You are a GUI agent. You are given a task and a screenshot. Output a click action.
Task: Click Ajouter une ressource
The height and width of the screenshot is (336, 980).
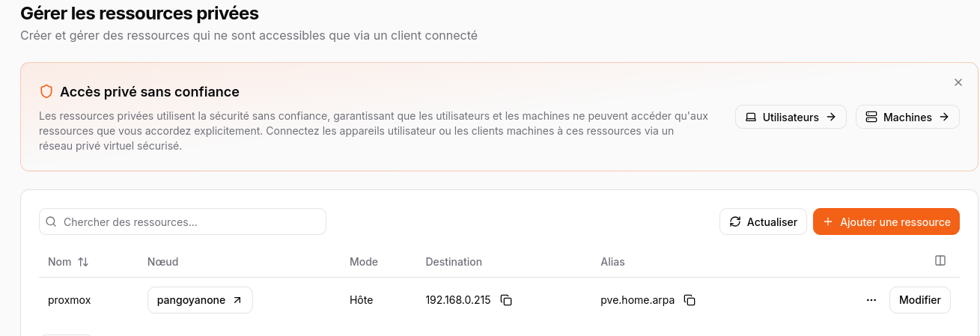coord(886,222)
